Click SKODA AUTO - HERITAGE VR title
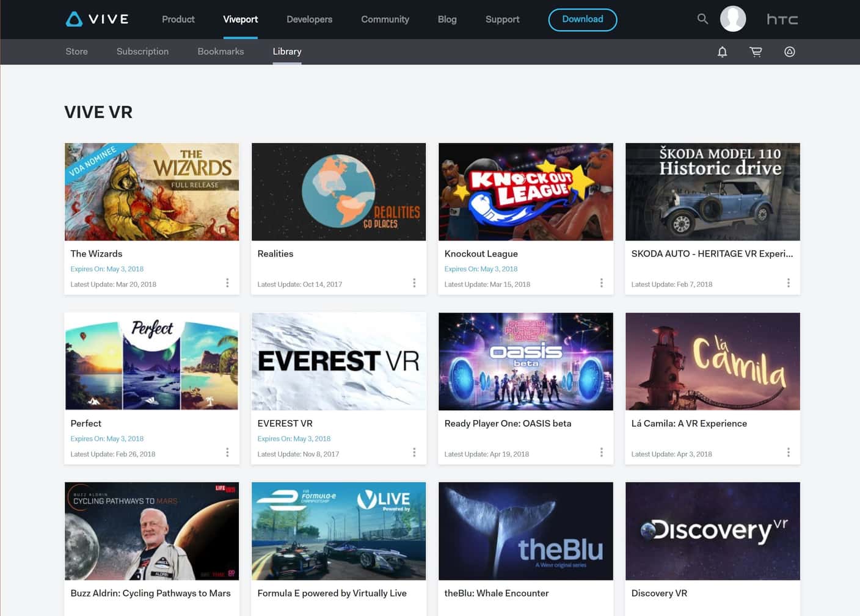This screenshot has height=616, width=860. pos(712,254)
